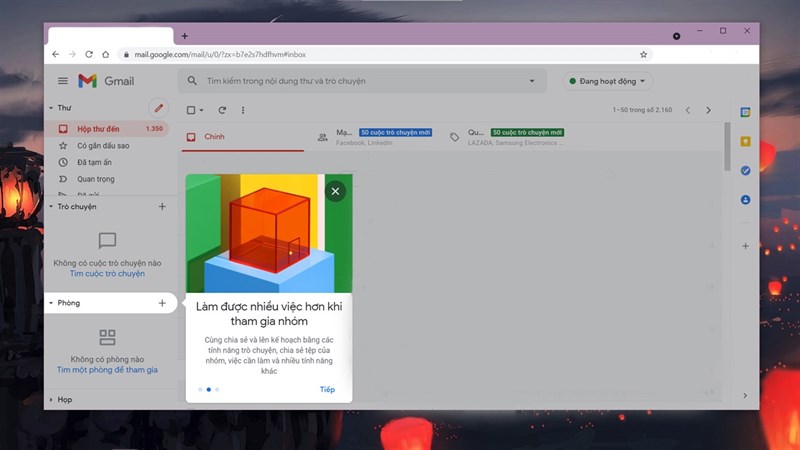Open Contacts side panel icon
This screenshot has width=800, height=450.
tap(745, 199)
